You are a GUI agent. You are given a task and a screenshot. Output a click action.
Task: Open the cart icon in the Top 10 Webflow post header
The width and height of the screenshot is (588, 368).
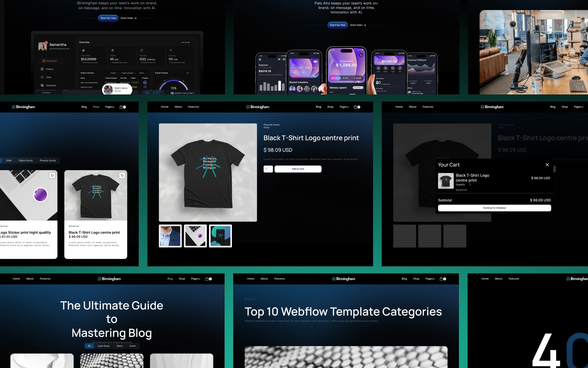point(443,279)
